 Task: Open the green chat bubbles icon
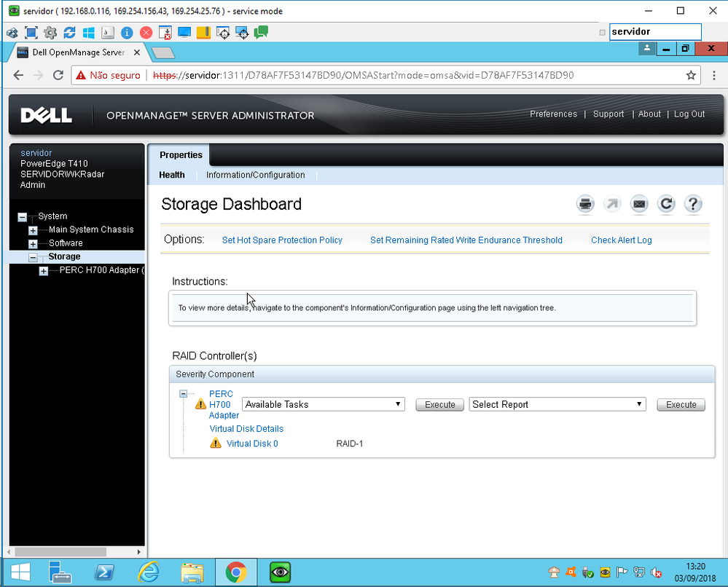click(261, 32)
